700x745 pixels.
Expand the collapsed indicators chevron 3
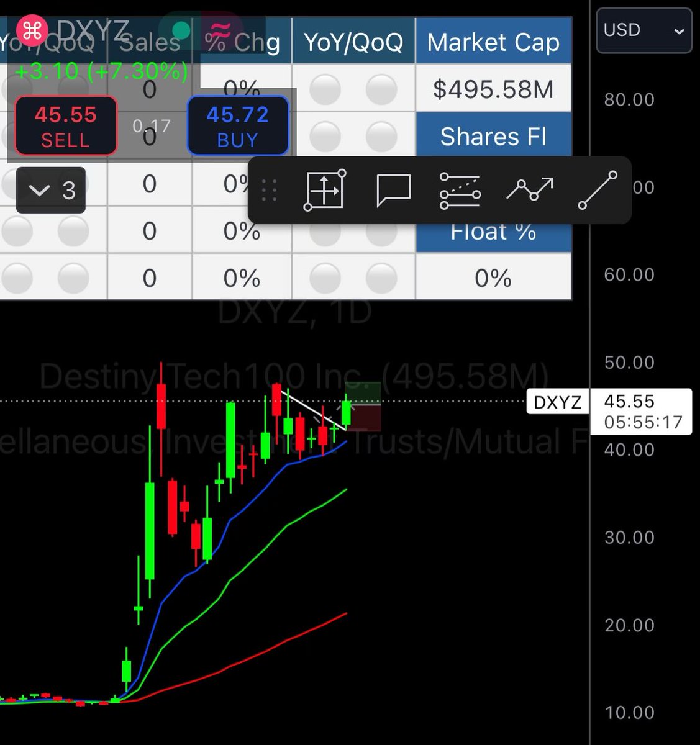point(51,190)
